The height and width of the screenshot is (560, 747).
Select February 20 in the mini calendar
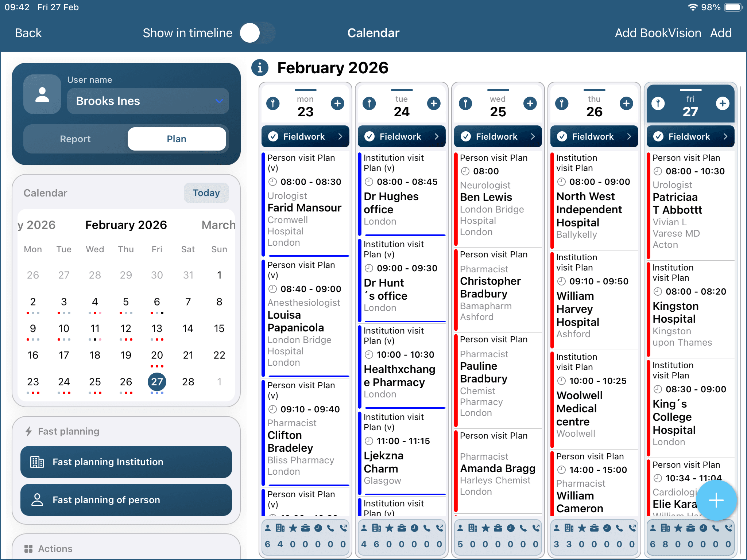(x=157, y=355)
